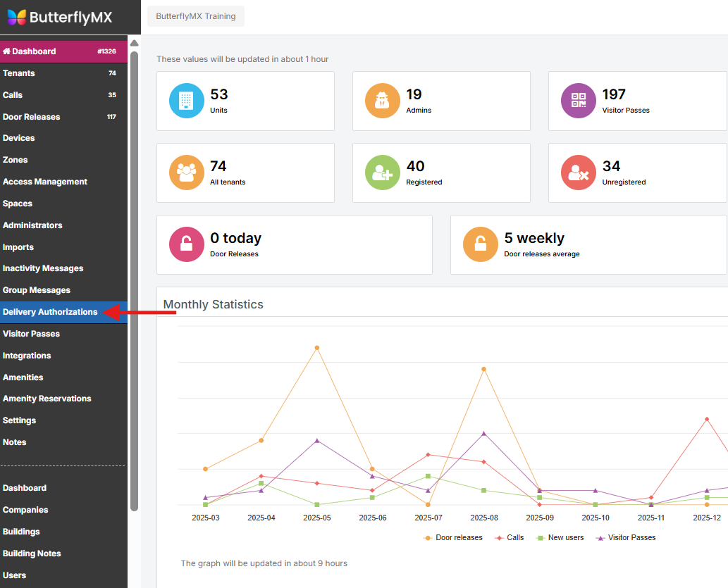Open Delivery Authorizations in the sidebar
The height and width of the screenshot is (588, 728).
pyautogui.click(x=50, y=312)
